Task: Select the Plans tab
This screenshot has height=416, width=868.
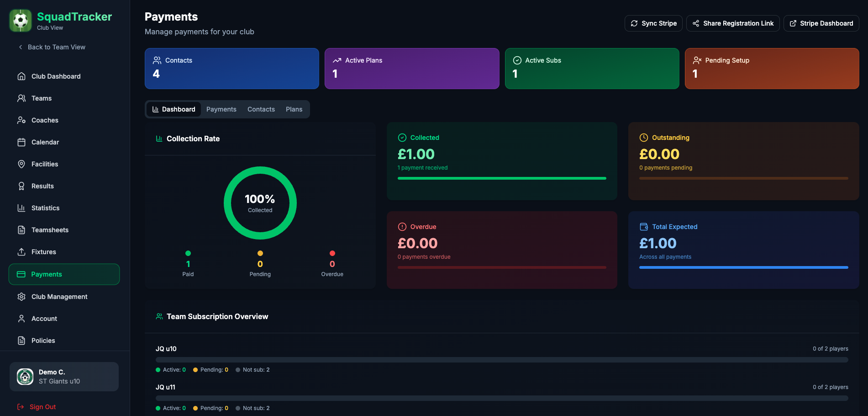Action: point(294,109)
